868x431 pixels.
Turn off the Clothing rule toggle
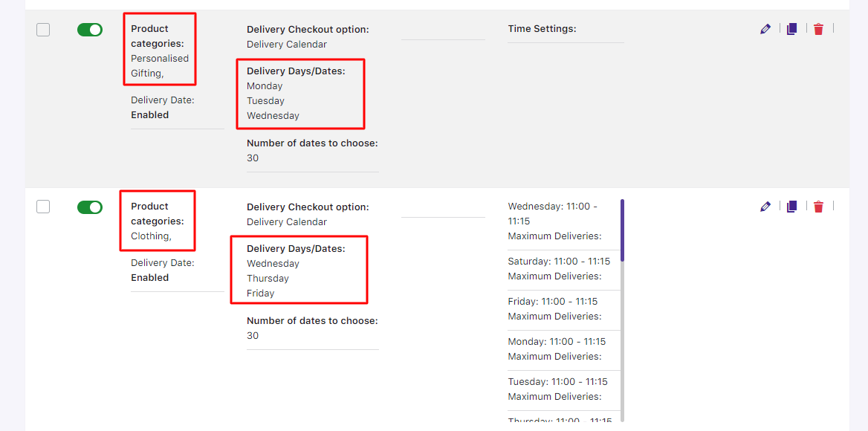tap(90, 207)
